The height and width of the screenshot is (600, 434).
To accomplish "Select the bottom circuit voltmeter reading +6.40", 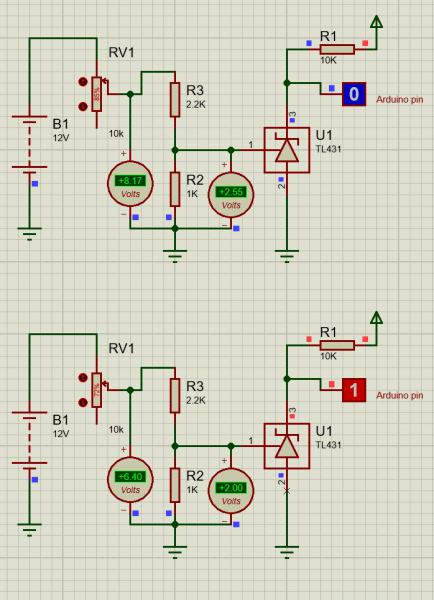I will pos(131,480).
